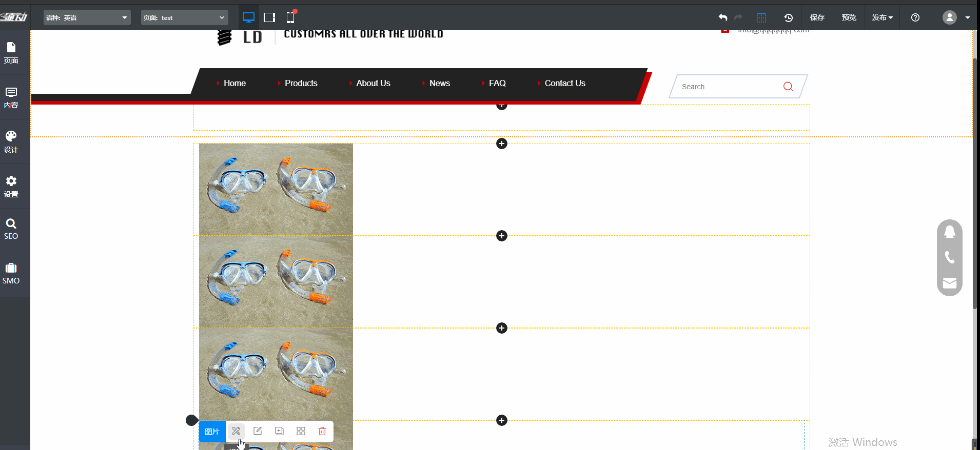Open the SEO panel in the sidebar

tap(11, 229)
